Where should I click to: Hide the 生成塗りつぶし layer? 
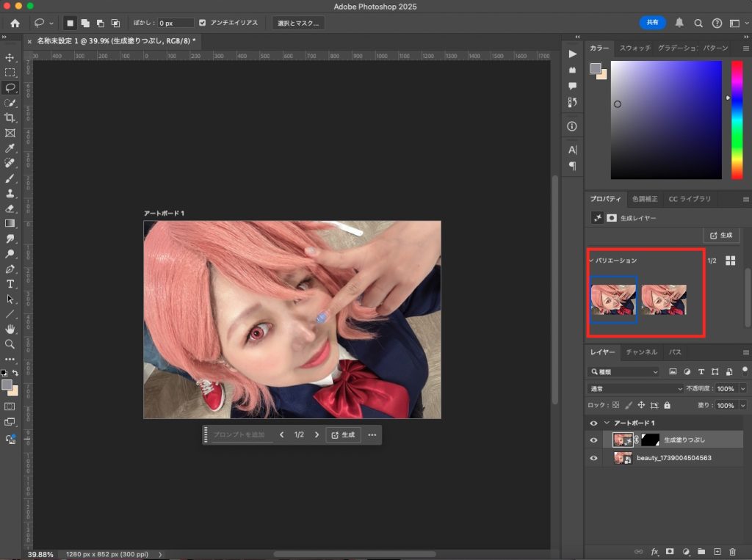click(x=593, y=440)
